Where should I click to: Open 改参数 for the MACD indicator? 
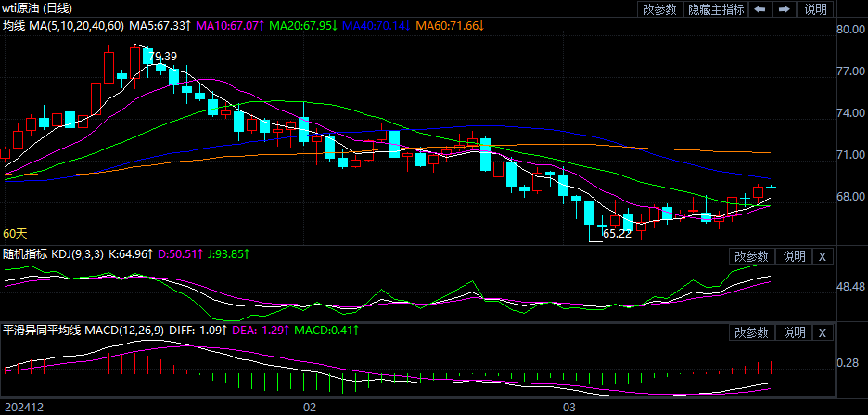[x=751, y=332]
